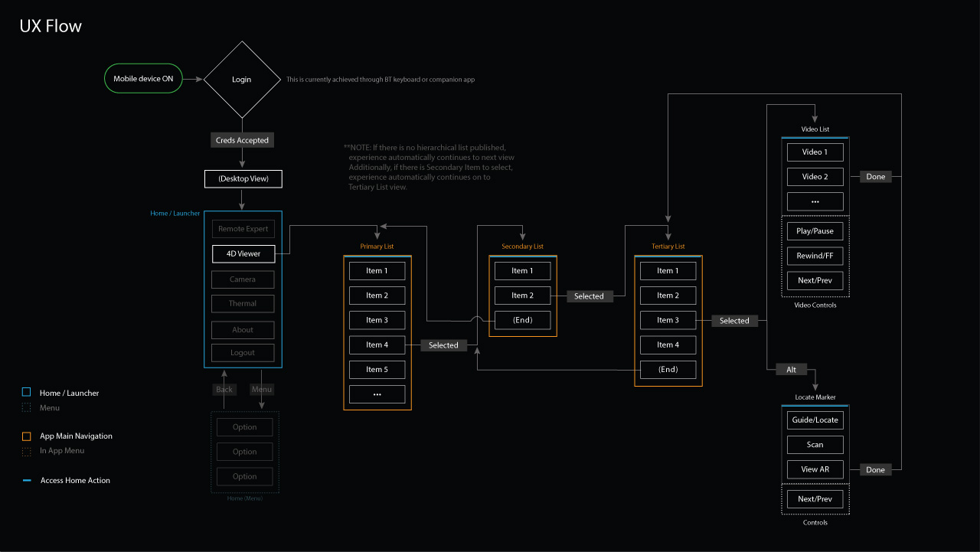The height and width of the screenshot is (552, 980).
Task: Click the Menu label below the launcher
Action: (262, 389)
